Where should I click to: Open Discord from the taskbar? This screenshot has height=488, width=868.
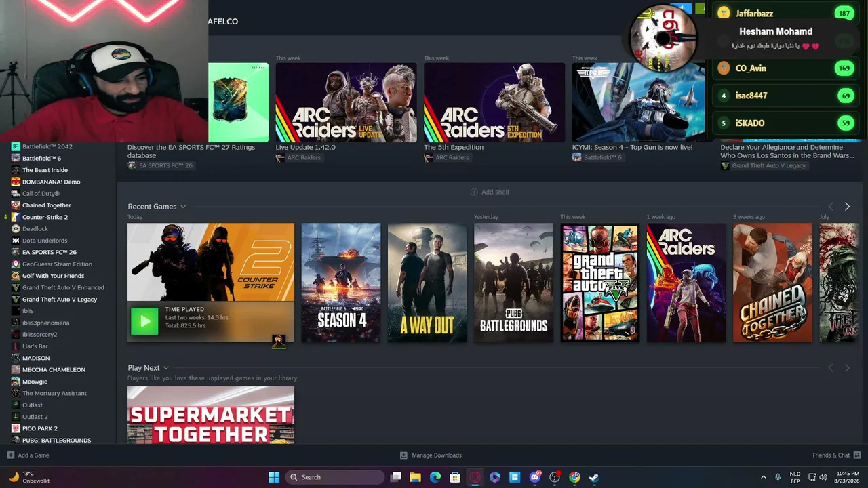[535, 477]
